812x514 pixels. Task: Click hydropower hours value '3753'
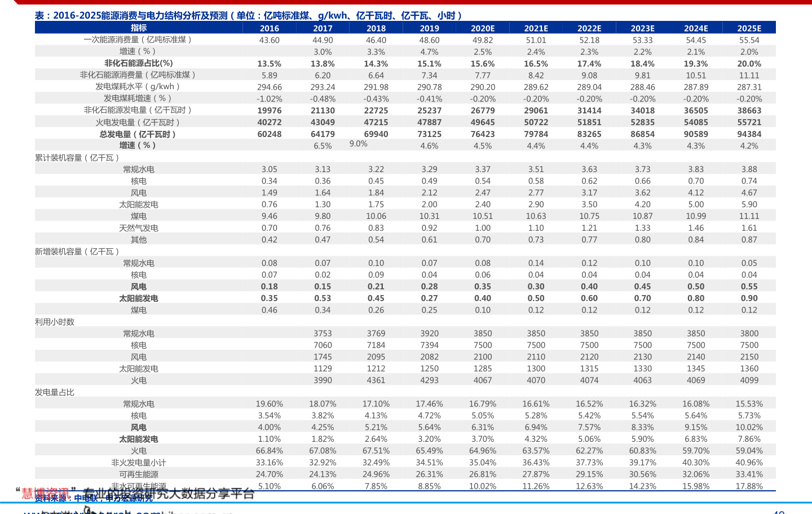pyautogui.click(x=323, y=333)
